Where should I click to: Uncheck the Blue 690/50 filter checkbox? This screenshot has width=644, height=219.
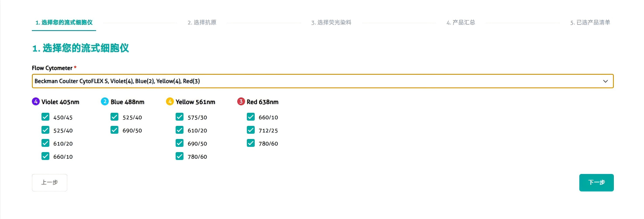point(114,130)
